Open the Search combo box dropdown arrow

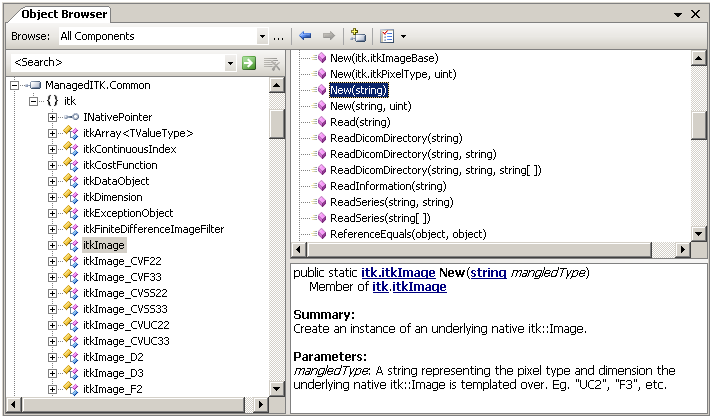pos(230,63)
